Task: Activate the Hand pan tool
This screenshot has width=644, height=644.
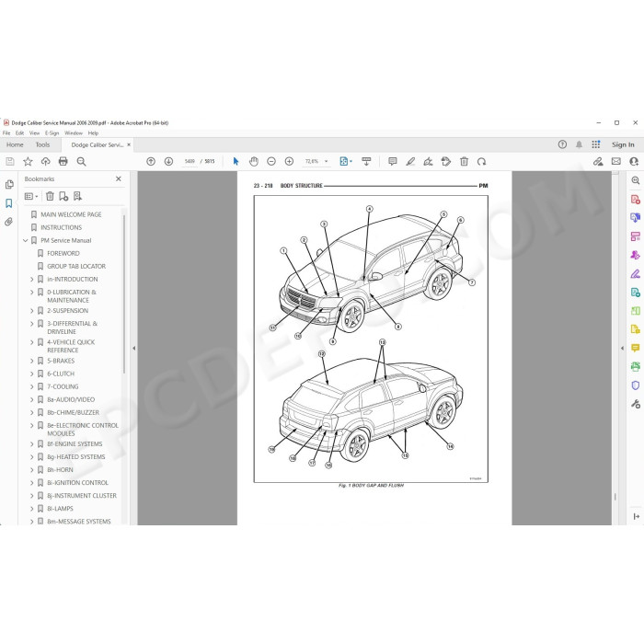Action: [x=254, y=161]
